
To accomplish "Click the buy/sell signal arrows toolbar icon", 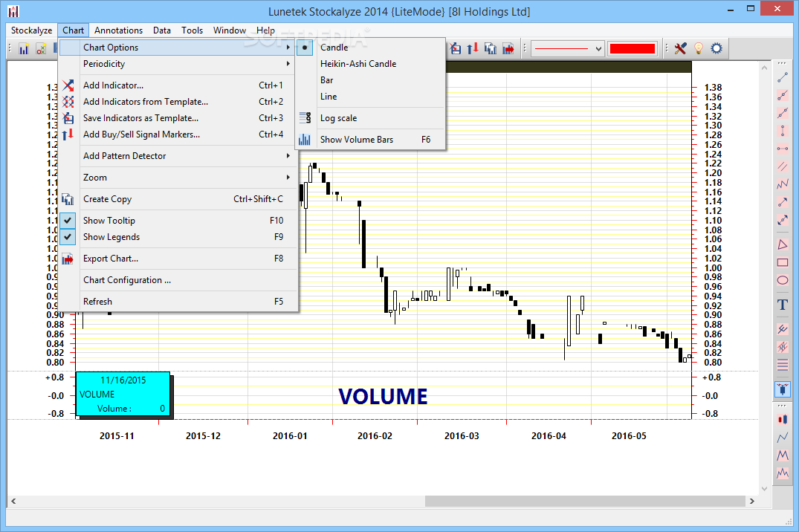I will click(x=473, y=48).
